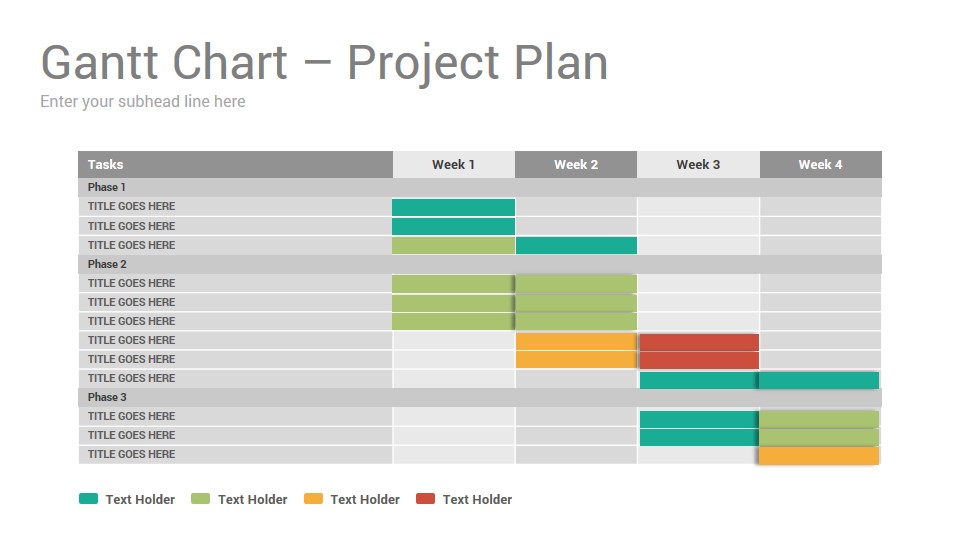Select the Phase 2 row label
The width and height of the screenshot is (960, 540).
click(107, 264)
